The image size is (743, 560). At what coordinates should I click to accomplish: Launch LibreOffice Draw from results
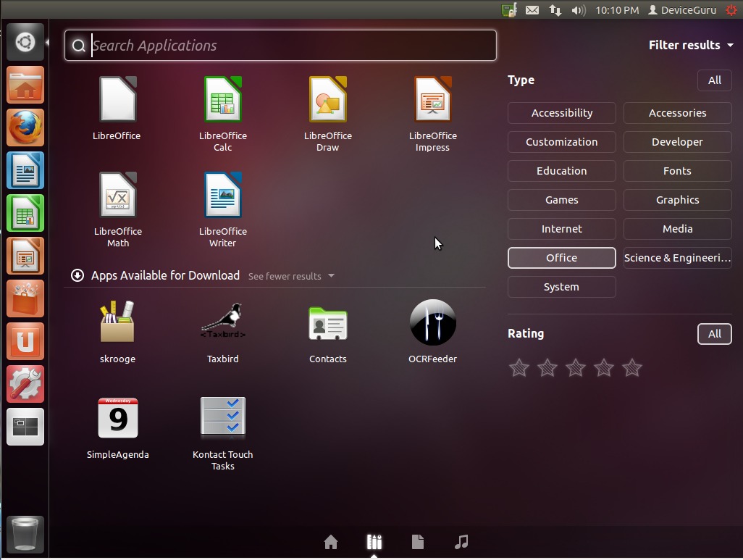point(328,114)
